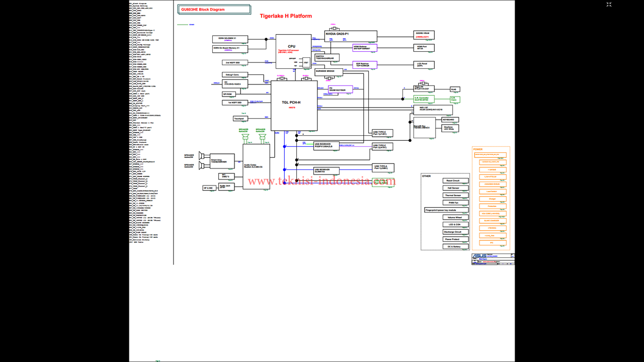Viewport: 644px width, 362px height.
Task: Select the HDMI Retimer box
Action: pos(365,48)
